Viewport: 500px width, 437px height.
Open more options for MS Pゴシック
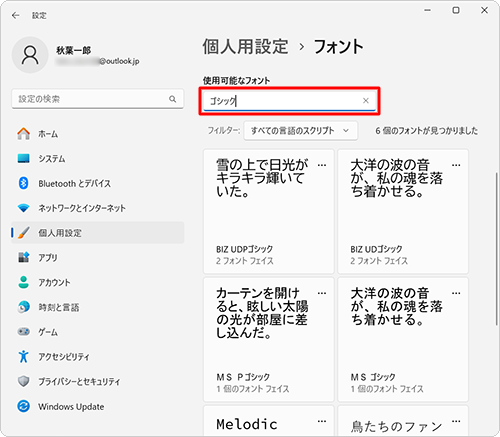[x=322, y=293]
